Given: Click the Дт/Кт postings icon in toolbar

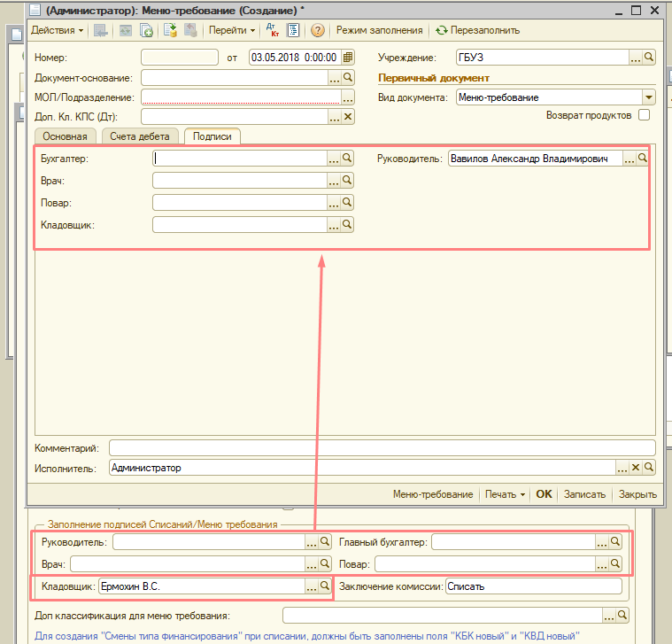Looking at the screenshot, I should click(x=273, y=30).
